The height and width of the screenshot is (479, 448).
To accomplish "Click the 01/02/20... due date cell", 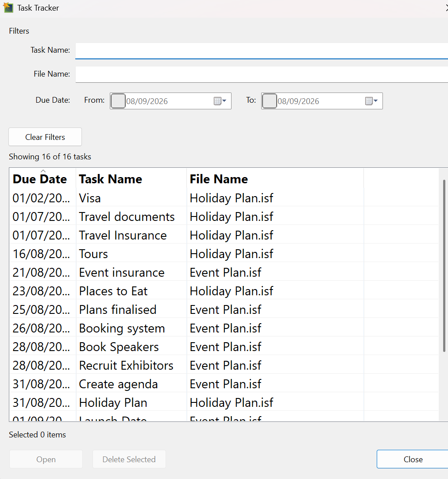I will (41, 198).
